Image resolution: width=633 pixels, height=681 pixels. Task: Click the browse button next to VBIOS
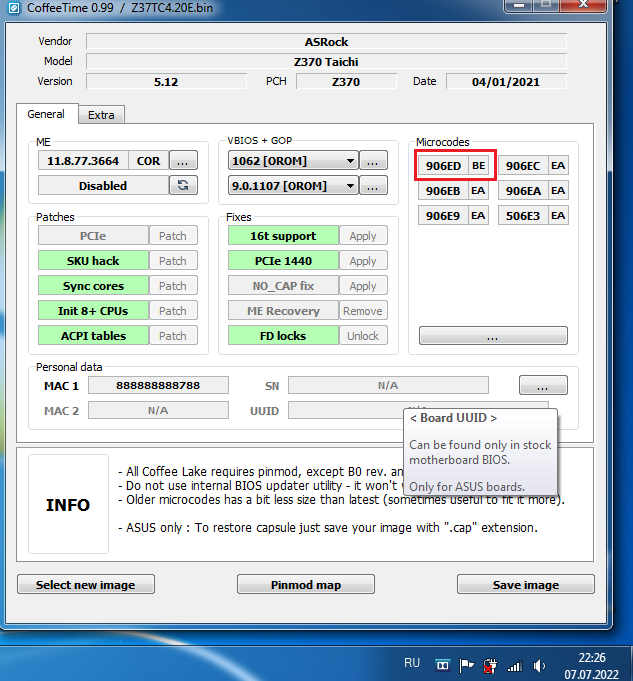pos(373,161)
